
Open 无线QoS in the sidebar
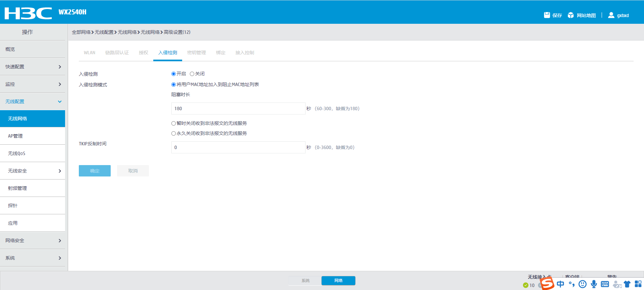pos(33,153)
